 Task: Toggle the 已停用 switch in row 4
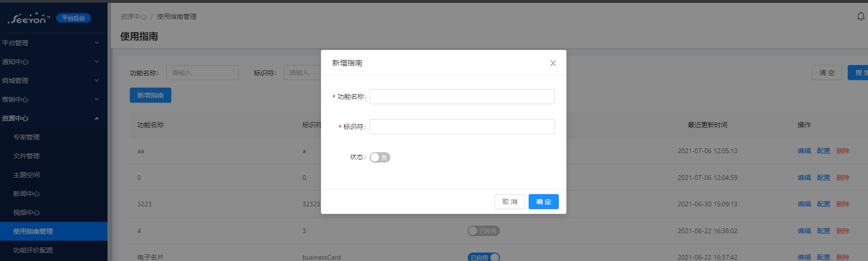click(483, 231)
